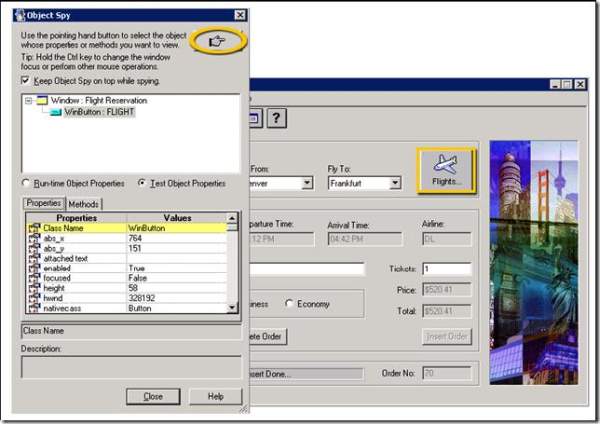Screen dimensions: 600x424
Task: Click the scroll down arrow in properties list
Action: coord(232,307)
